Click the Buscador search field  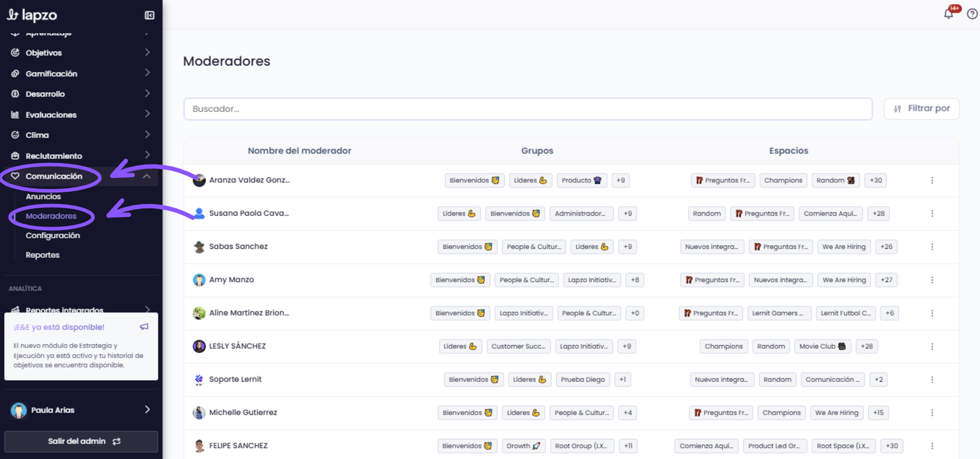point(528,109)
